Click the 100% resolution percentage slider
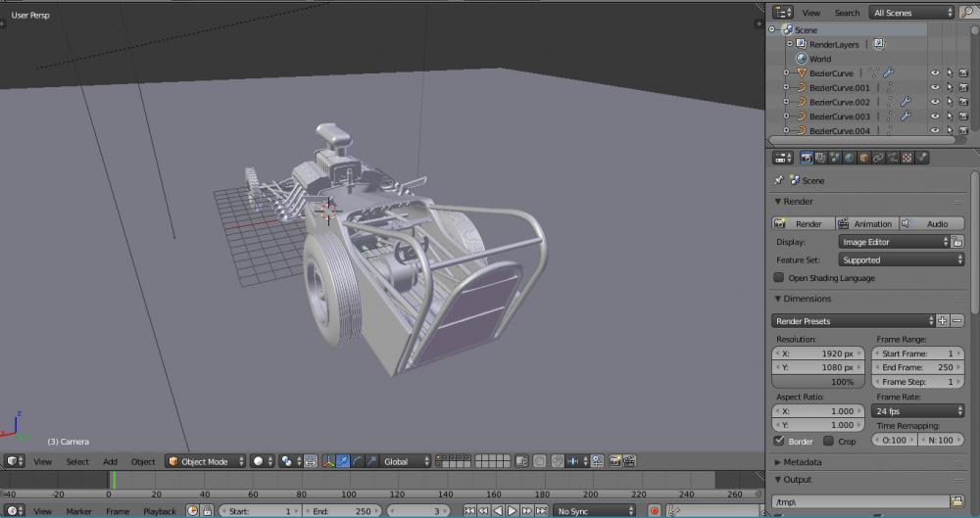 coord(819,382)
